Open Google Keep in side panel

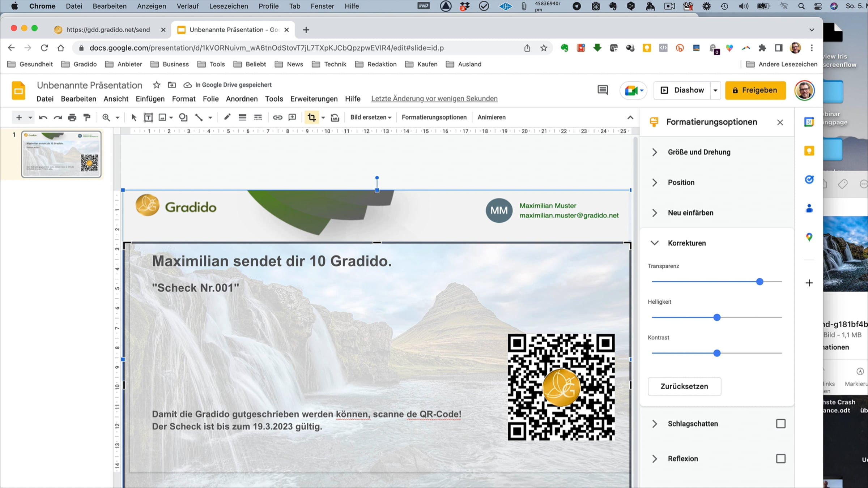809,151
